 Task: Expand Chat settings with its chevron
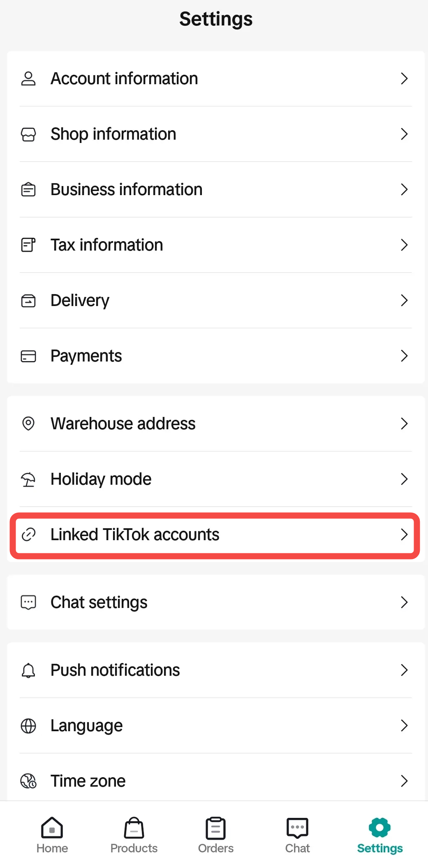click(404, 602)
